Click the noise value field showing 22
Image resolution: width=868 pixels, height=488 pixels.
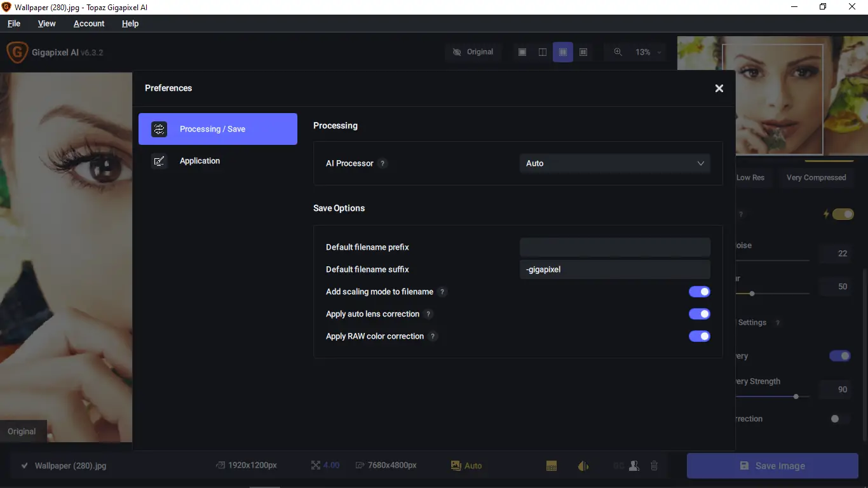click(836, 254)
